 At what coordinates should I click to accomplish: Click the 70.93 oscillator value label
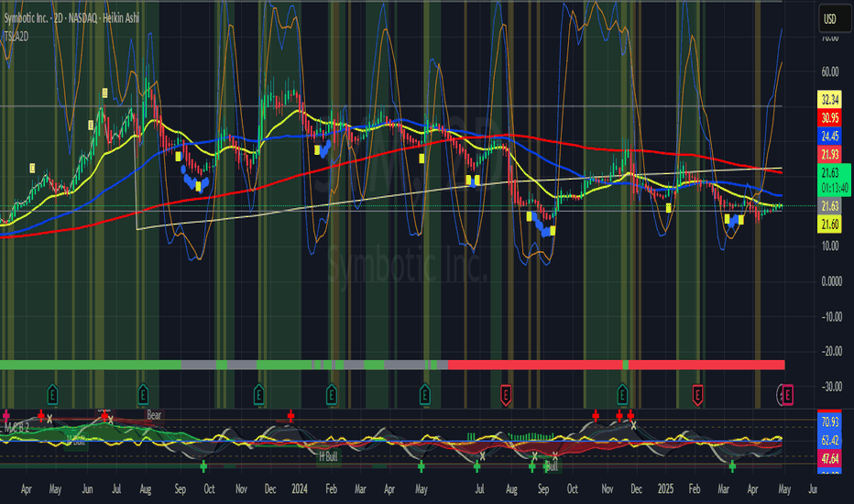pyautogui.click(x=829, y=422)
